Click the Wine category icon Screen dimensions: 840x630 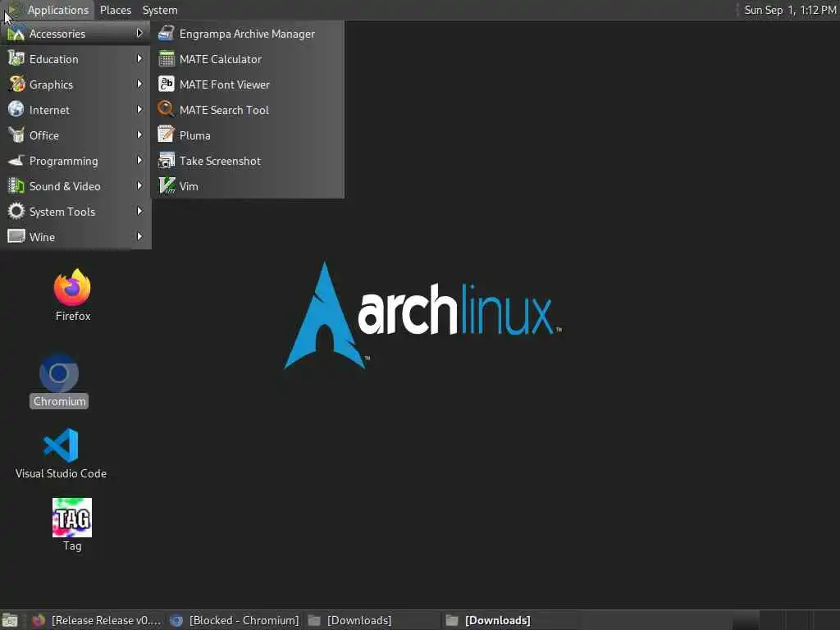click(16, 236)
